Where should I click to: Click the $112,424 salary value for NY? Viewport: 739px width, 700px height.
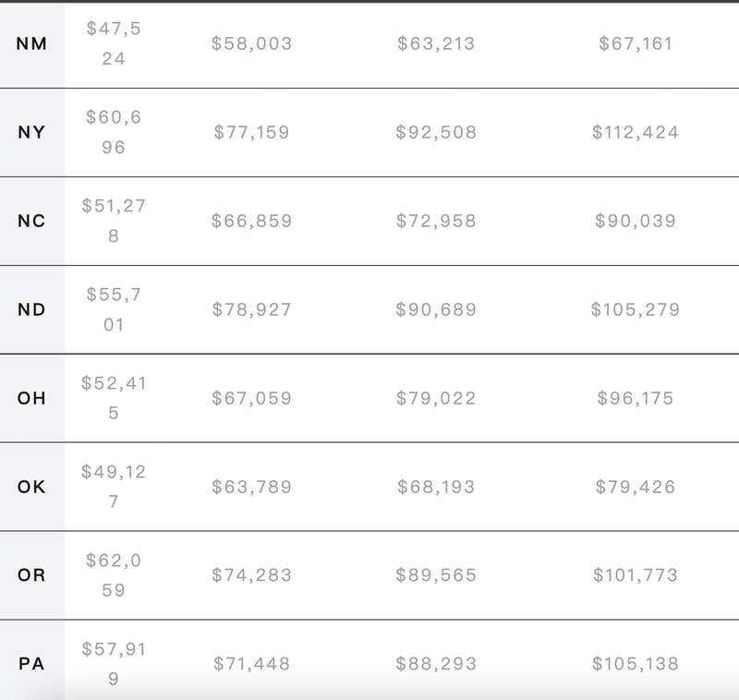636,132
